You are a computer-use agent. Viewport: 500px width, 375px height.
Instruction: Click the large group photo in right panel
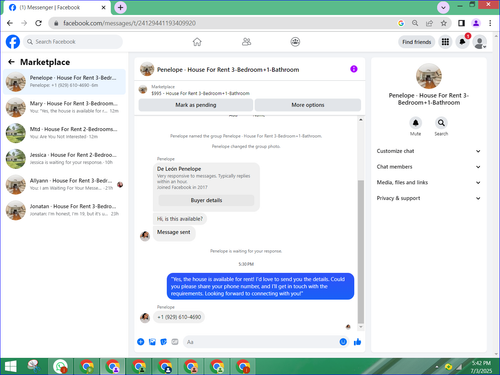coord(429,76)
